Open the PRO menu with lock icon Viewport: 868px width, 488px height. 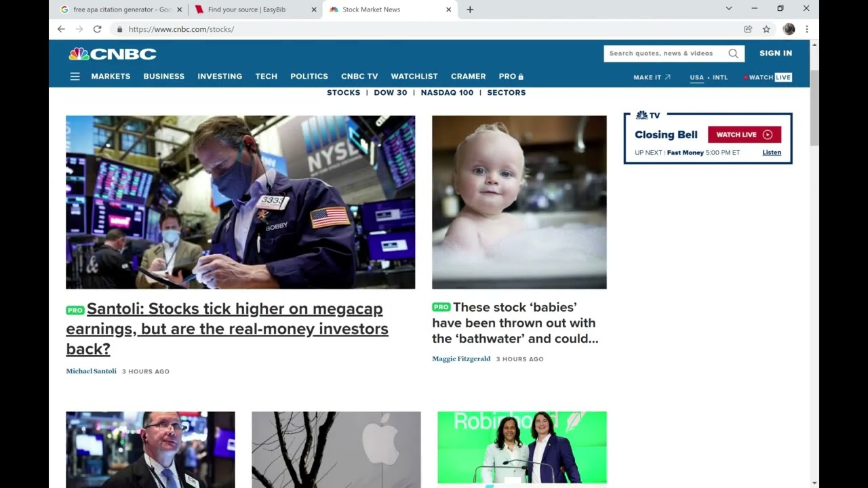coord(511,77)
